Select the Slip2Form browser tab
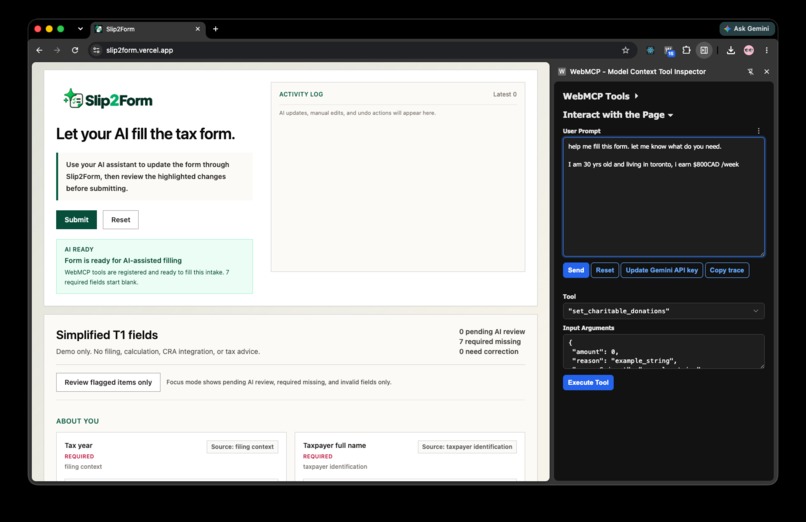806x522 pixels. click(x=148, y=29)
